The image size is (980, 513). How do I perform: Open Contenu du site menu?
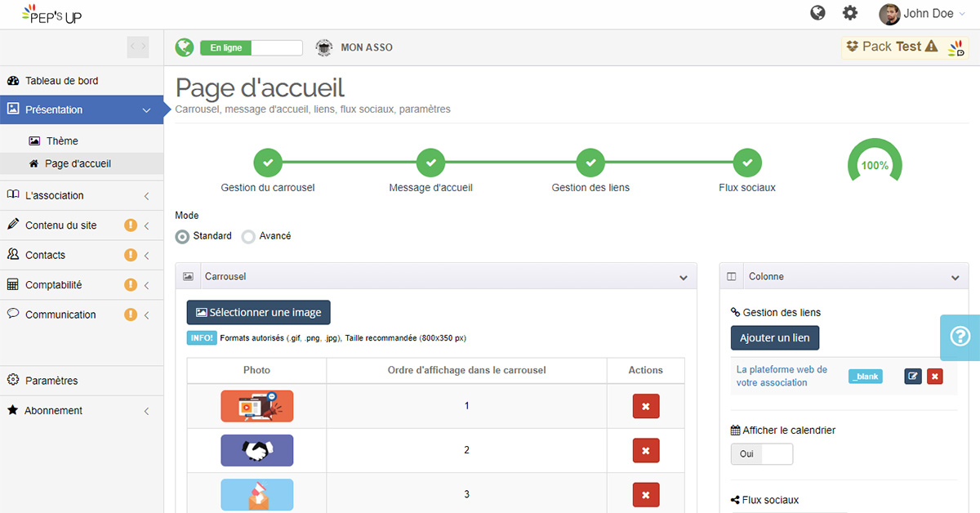click(x=82, y=225)
